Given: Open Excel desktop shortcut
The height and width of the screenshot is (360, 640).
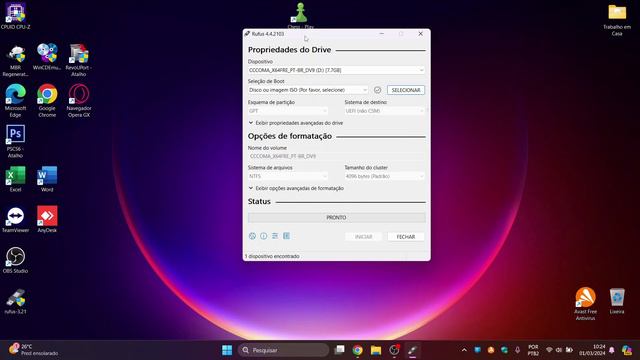Looking at the screenshot, I should (x=16, y=179).
